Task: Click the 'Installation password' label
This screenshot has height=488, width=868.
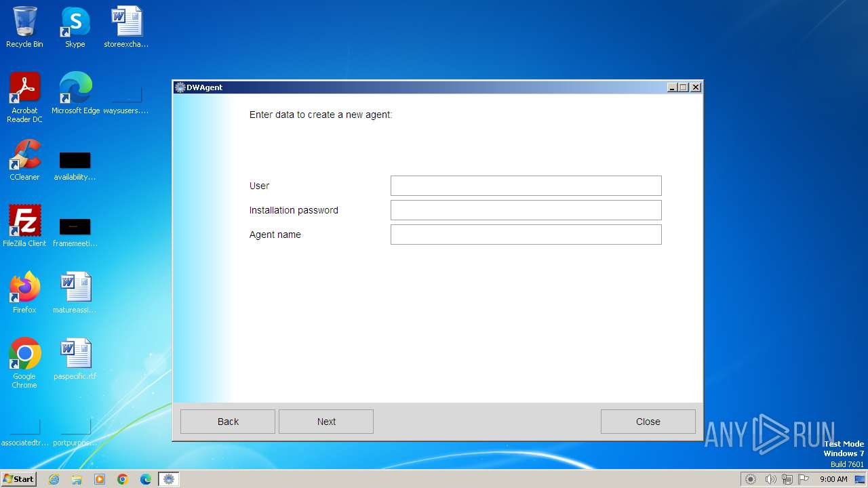Action: (x=294, y=210)
